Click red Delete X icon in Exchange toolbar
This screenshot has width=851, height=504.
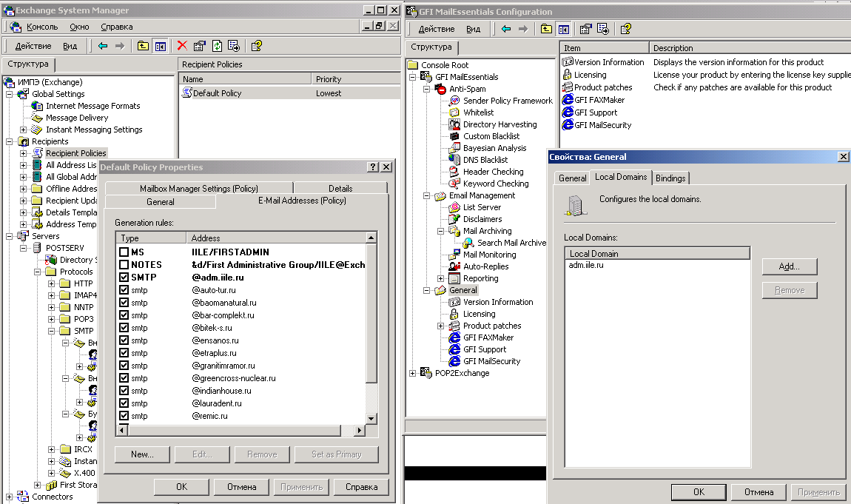point(182,46)
